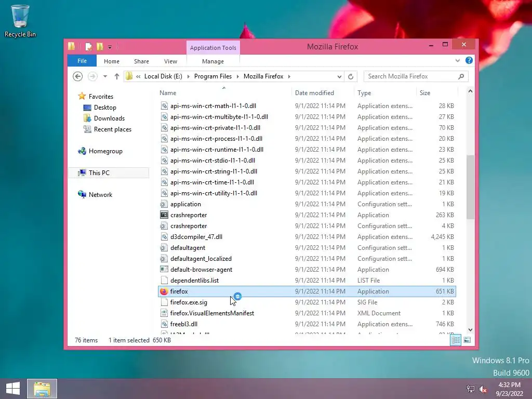
Task: Click the firefox.exe.sig file icon
Action: [x=164, y=302]
